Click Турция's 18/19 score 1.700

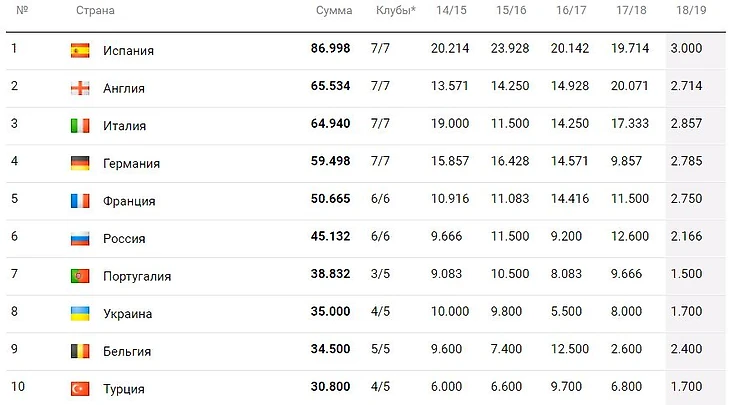coord(685,386)
